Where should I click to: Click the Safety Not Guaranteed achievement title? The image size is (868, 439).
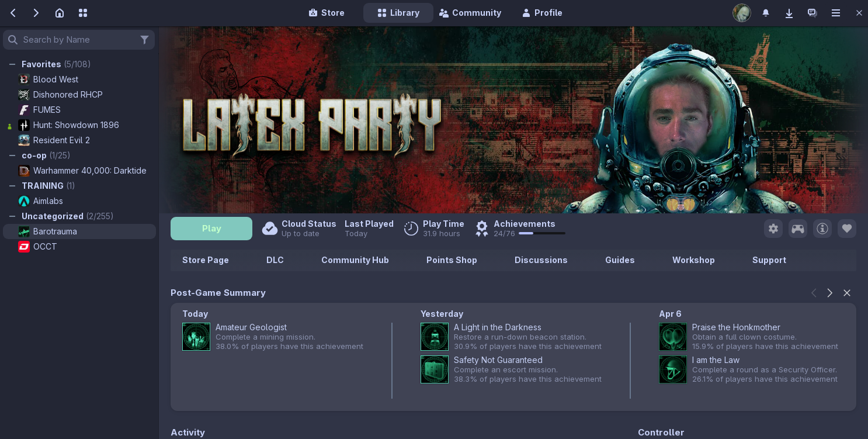point(498,360)
